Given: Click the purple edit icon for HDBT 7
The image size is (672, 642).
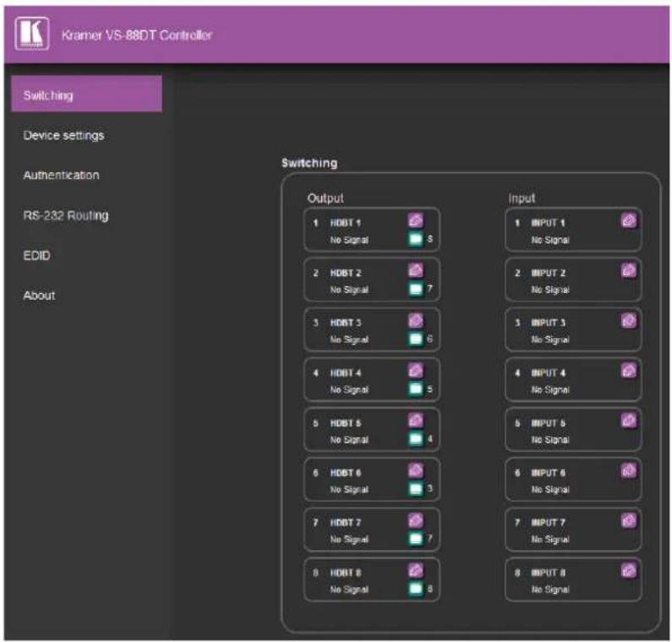Looking at the screenshot, I should tap(415, 521).
